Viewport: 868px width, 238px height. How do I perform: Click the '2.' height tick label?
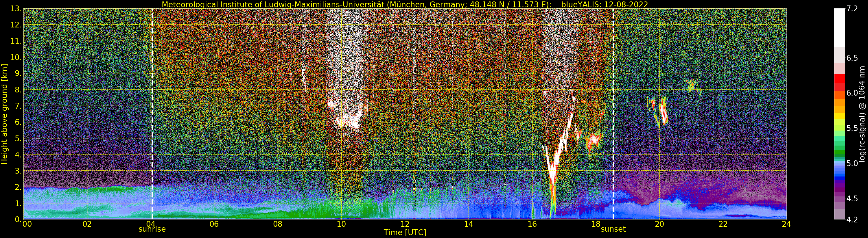[18, 187]
